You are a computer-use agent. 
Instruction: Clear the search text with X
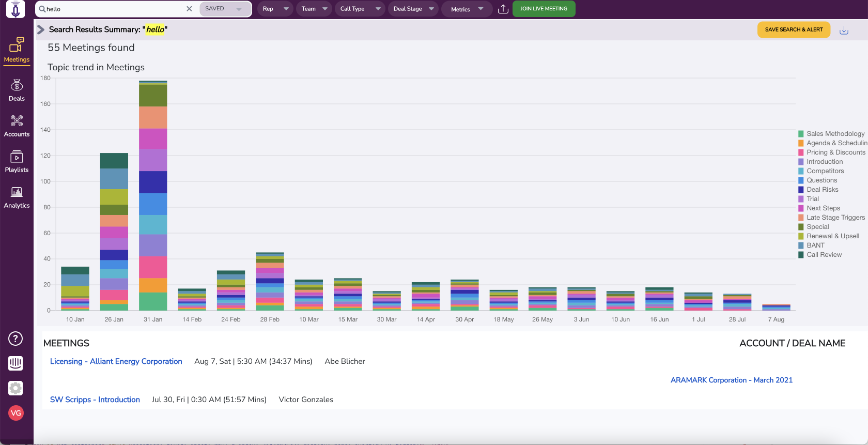pos(189,9)
